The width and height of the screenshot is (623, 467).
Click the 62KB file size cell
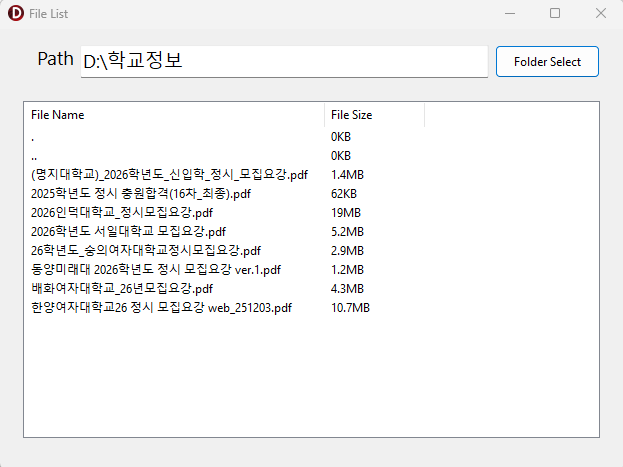[x=344, y=194]
